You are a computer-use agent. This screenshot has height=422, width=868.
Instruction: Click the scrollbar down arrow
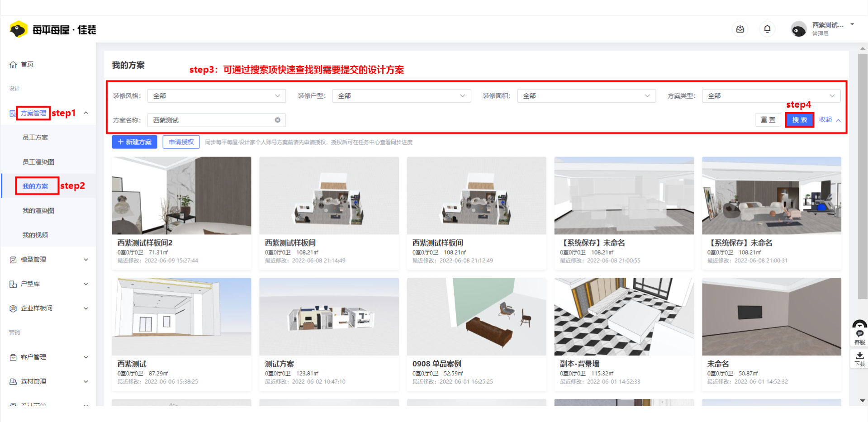(863, 401)
